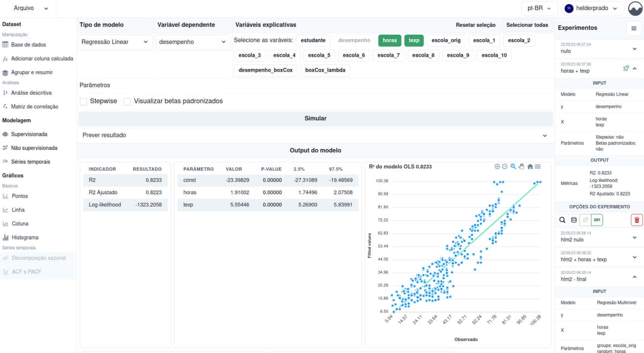The width and height of the screenshot is (644, 353).
Task: Deselect the horas variable chip
Action: coord(390,40)
